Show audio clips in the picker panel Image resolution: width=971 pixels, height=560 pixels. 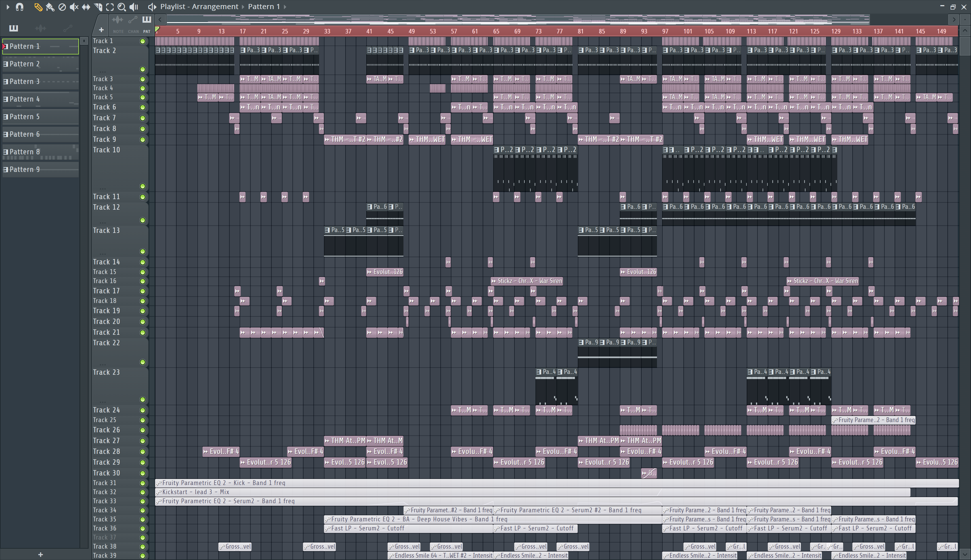40,28
